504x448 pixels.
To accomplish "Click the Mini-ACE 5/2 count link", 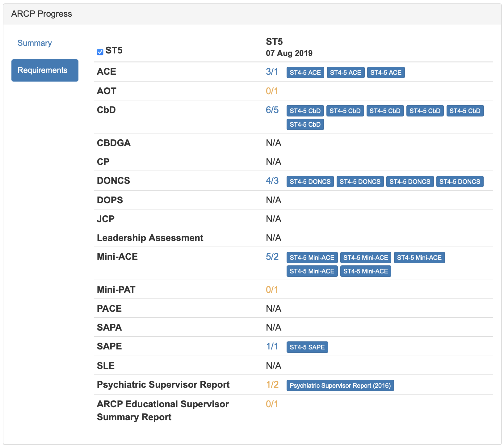I will pyautogui.click(x=272, y=257).
